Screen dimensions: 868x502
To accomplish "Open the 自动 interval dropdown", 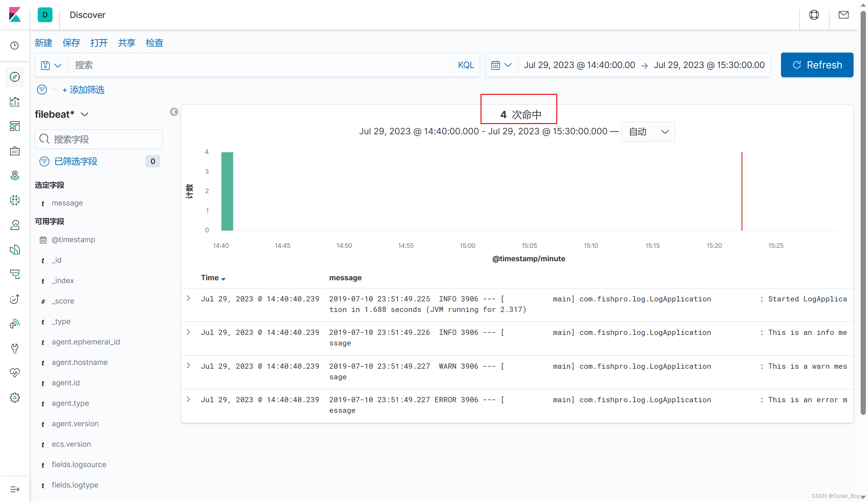I will tap(648, 132).
